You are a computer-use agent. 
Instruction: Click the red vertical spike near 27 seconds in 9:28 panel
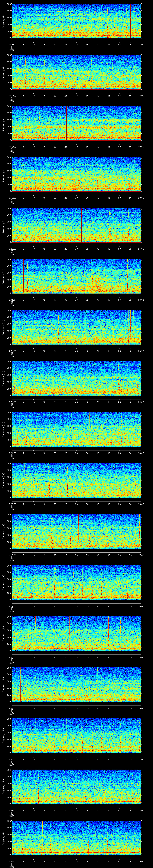coord(70,633)
